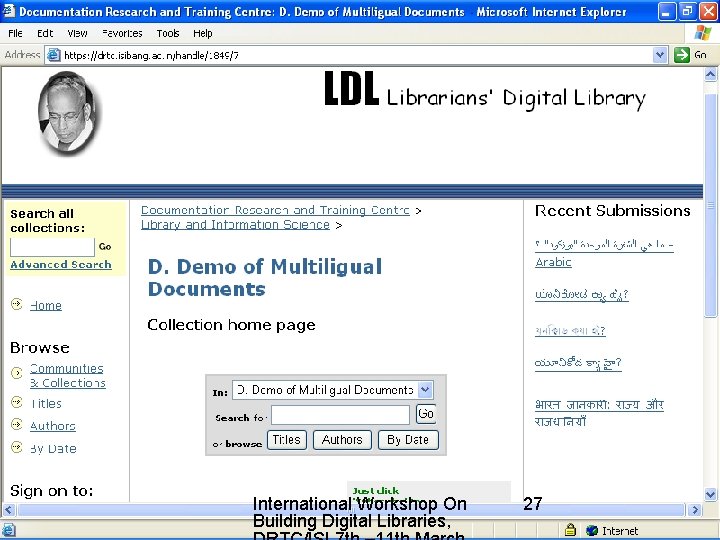Screen dimensions: 720x540
Task: Click the horizontal scrollbar left arrow
Action: pos(9,510)
